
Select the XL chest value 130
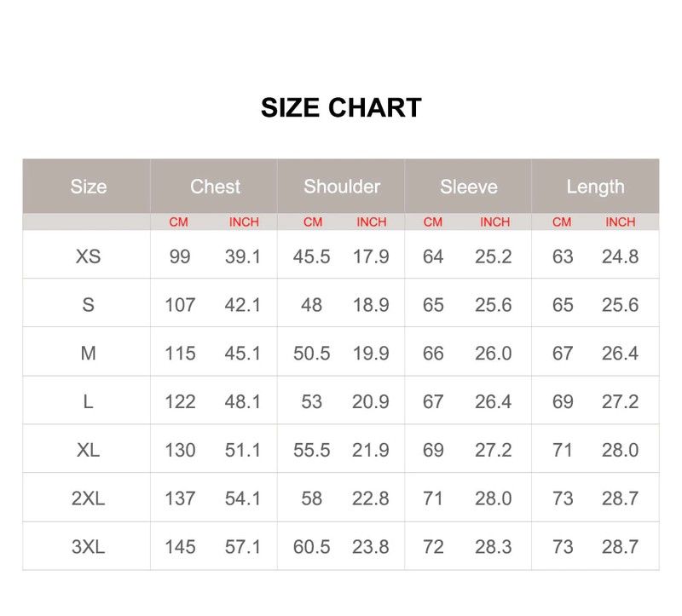click(180, 450)
